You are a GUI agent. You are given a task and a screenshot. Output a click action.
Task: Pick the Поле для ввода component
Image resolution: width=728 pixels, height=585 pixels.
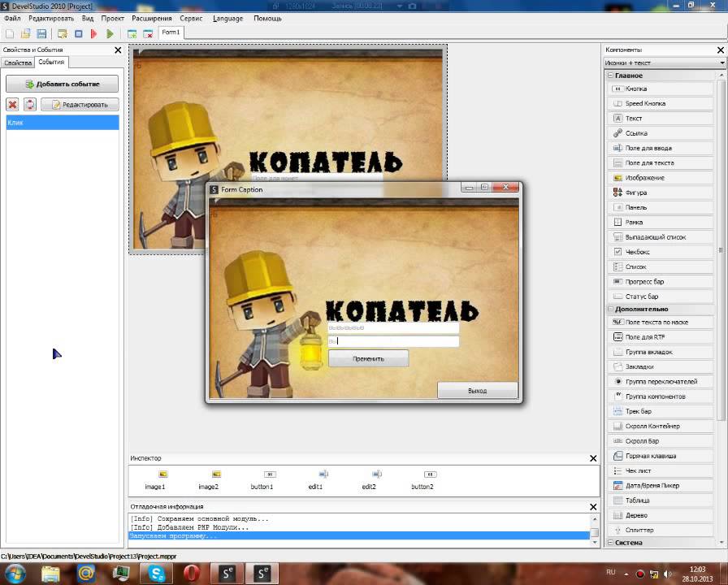coord(661,148)
